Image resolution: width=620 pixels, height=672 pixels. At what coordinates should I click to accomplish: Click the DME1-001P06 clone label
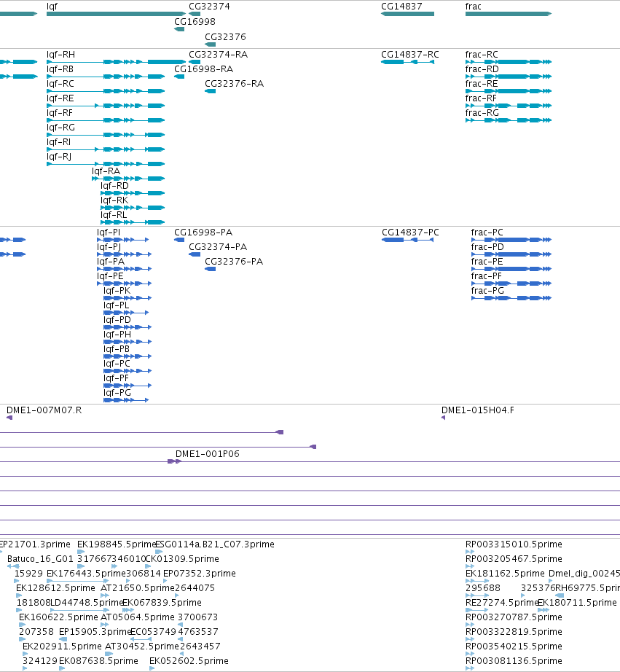pos(208,454)
